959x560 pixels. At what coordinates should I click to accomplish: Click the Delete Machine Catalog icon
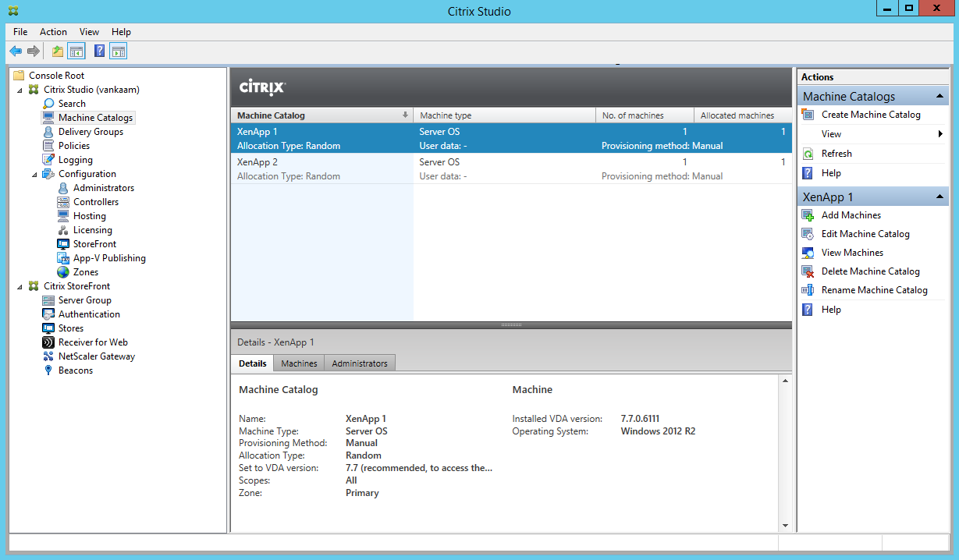808,271
